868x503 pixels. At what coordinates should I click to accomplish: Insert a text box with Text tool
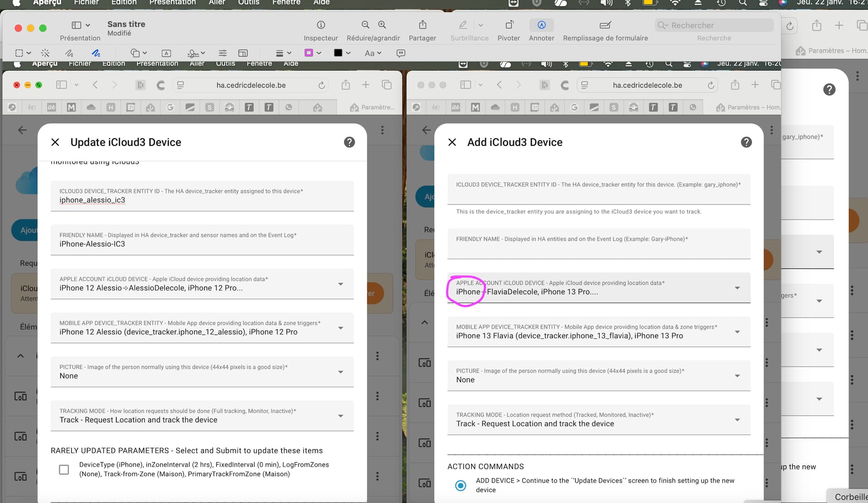tap(166, 53)
